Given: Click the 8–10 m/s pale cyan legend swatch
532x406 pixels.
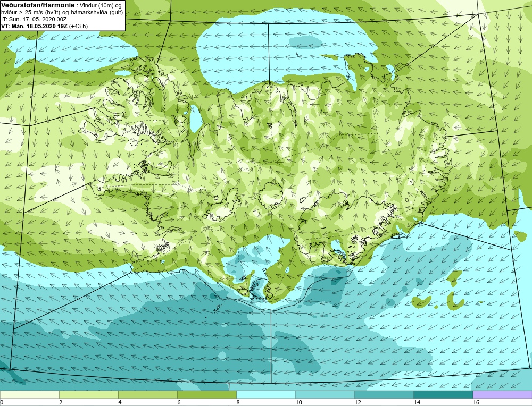Looking at the screenshot, I should 265,394.
